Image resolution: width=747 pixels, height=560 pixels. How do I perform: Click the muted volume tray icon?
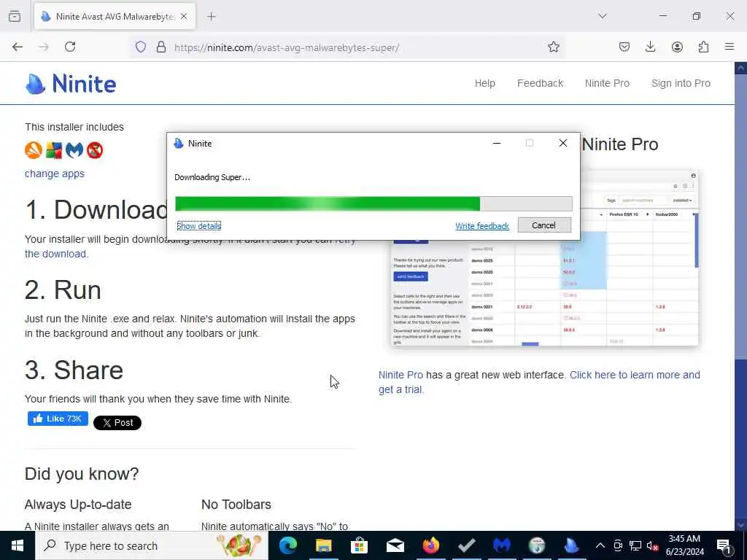tap(653, 545)
